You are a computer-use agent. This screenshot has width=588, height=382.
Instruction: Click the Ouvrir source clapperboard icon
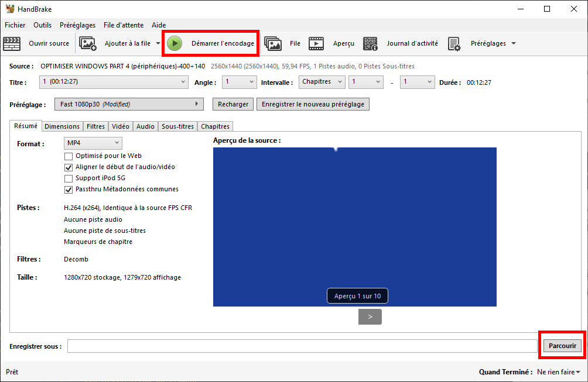(12, 43)
